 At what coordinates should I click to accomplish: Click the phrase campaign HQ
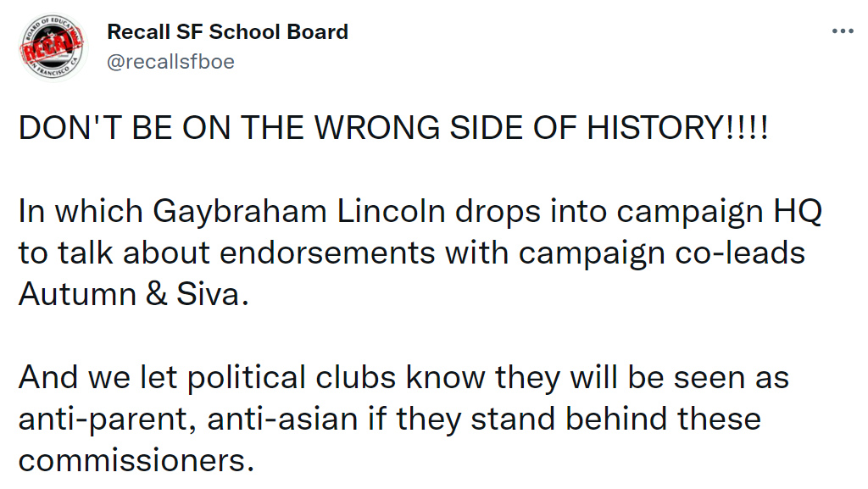[x=719, y=212]
